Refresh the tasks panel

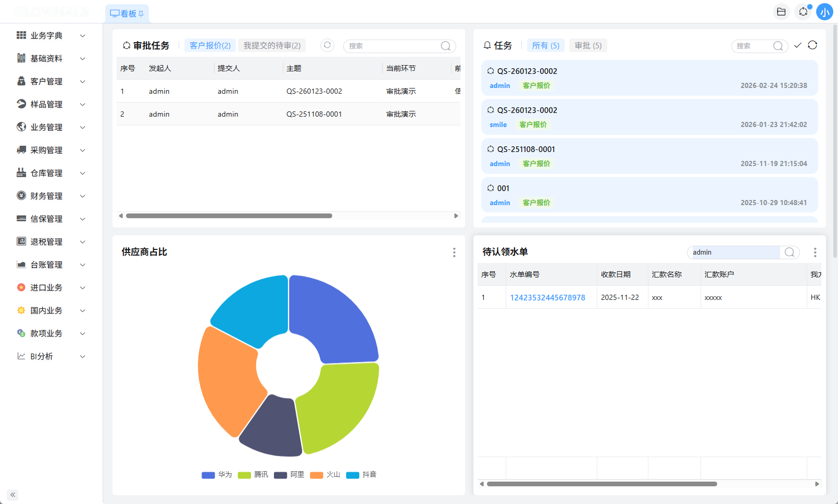coord(812,45)
